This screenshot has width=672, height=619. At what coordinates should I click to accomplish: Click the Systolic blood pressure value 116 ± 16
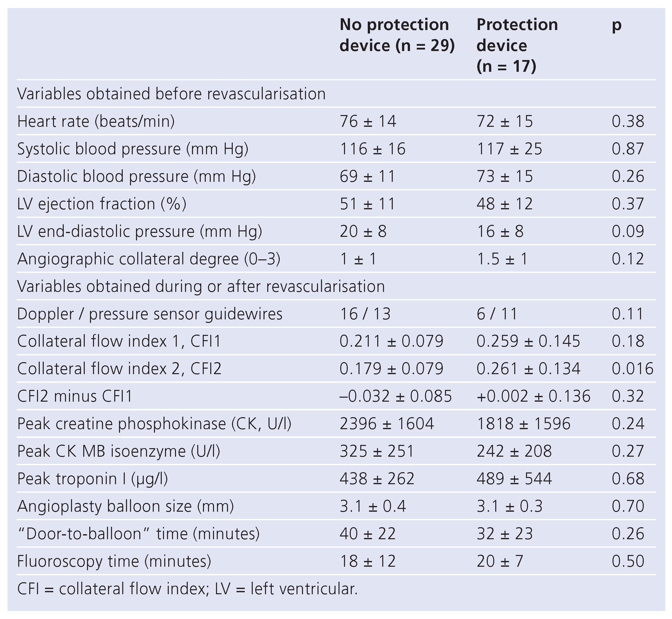pyautogui.click(x=372, y=149)
